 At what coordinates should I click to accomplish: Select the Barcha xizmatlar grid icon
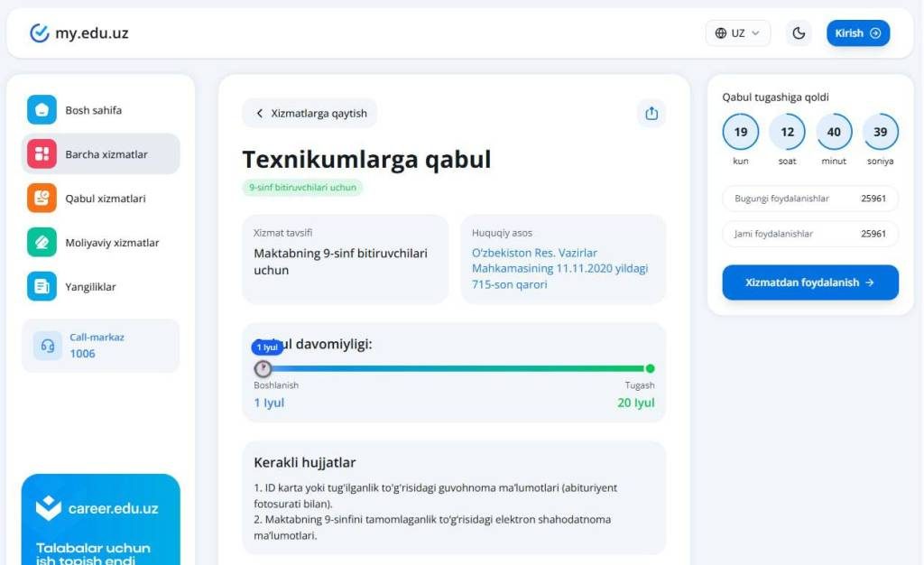(42, 153)
